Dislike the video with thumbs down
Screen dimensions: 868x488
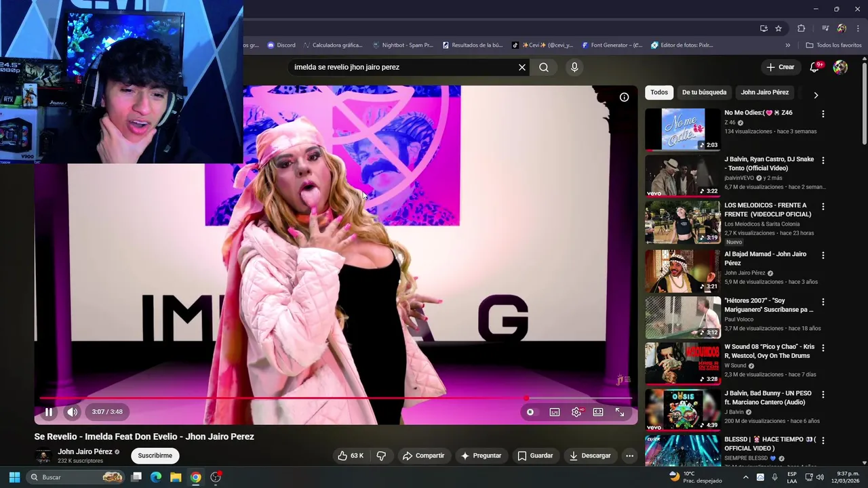click(x=381, y=455)
